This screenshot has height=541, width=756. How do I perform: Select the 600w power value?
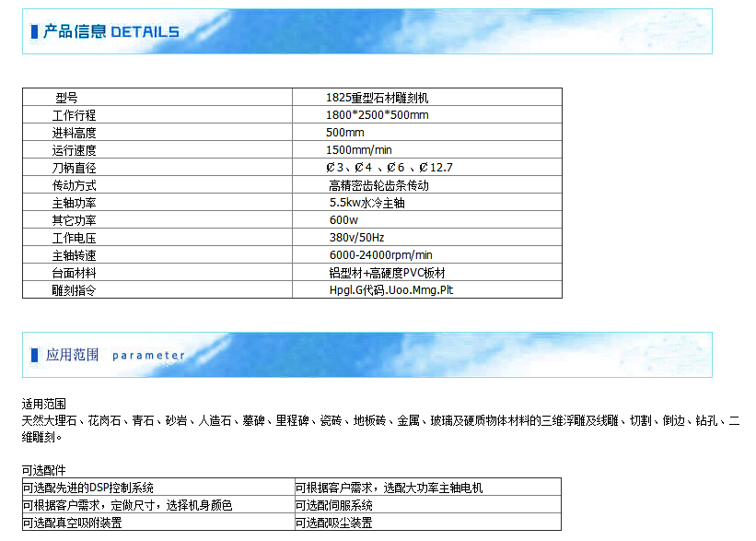click(343, 220)
